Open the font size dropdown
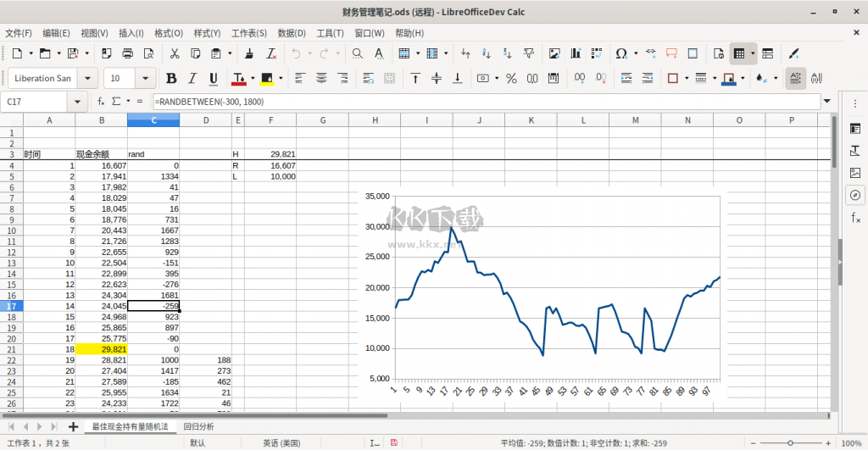The height and width of the screenshot is (450, 868). point(145,79)
